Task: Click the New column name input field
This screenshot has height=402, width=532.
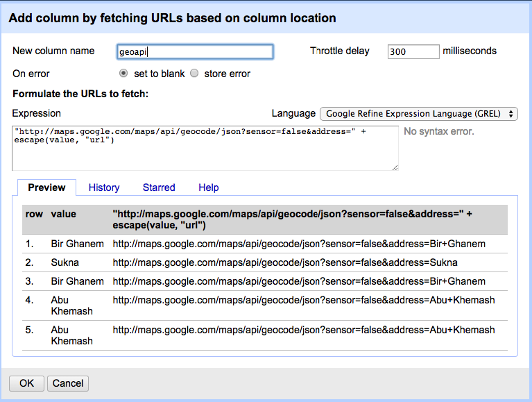Action: pyautogui.click(x=195, y=51)
